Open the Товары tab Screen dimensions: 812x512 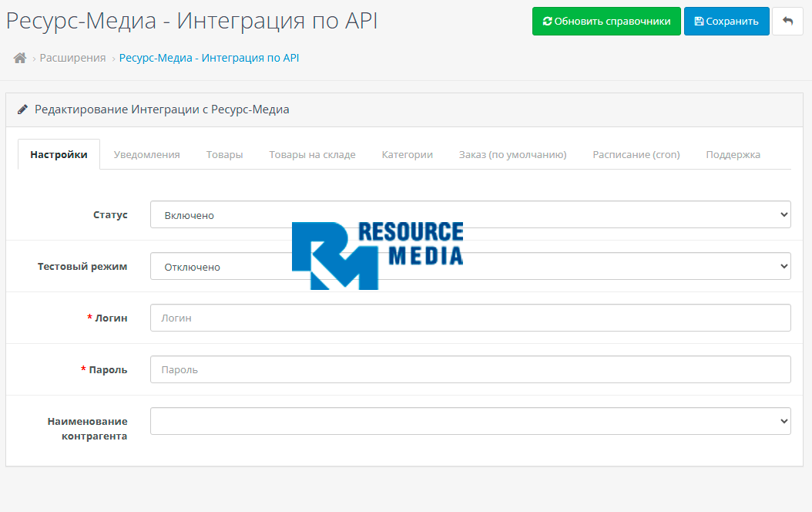point(224,154)
